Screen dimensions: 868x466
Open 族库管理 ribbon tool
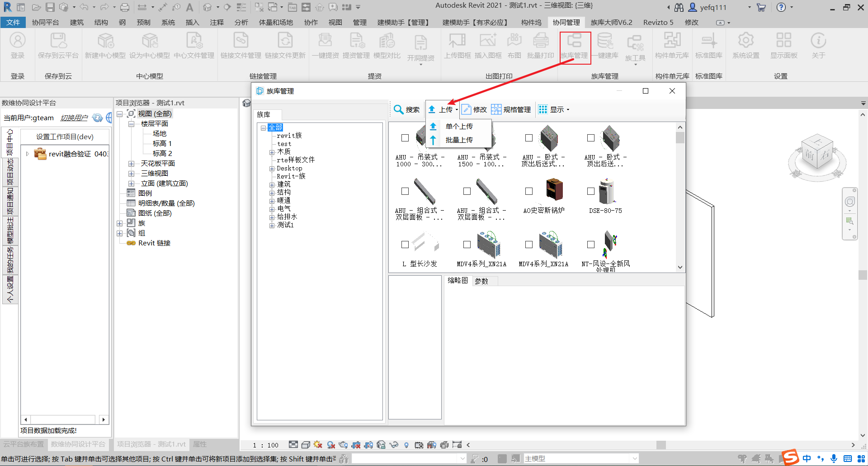(575, 45)
